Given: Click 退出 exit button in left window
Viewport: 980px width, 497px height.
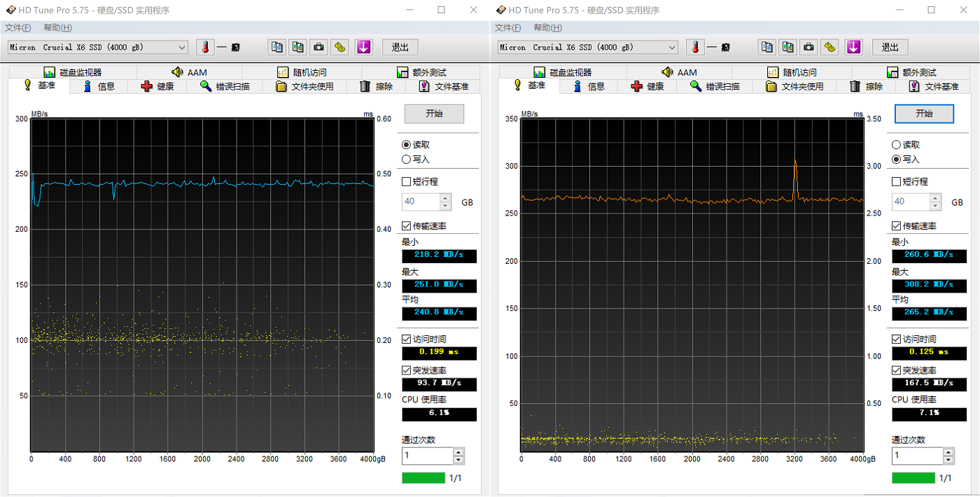Looking at the screenshot, I should point(400,47).
